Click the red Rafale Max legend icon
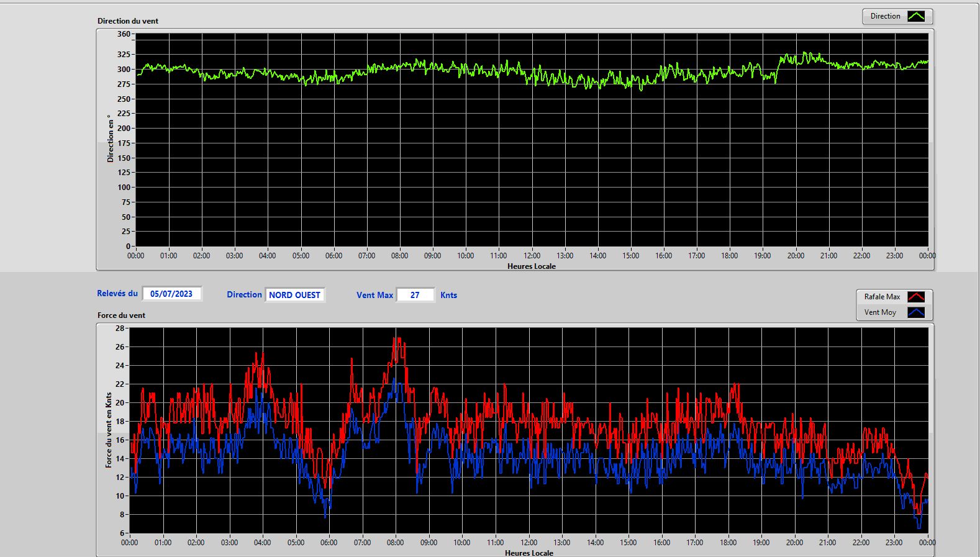This screenshot has width=980, height=557. [916, 297]
